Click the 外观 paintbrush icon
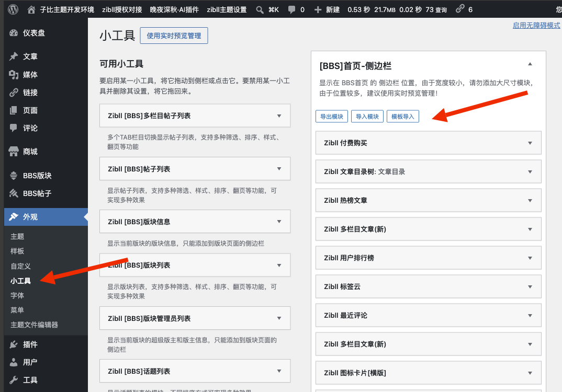This screenshot has width=562, height=392. pyautogui.click(x=14, y=217)
